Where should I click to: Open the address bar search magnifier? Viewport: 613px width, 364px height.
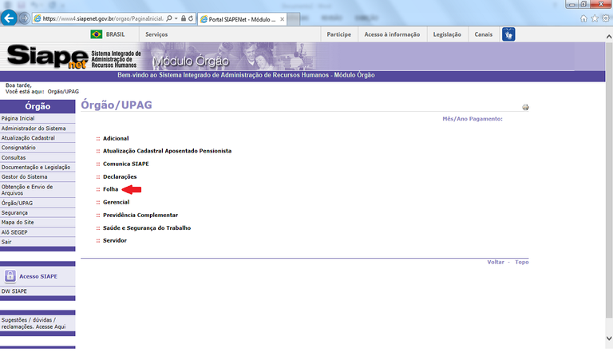pos(169,18)
